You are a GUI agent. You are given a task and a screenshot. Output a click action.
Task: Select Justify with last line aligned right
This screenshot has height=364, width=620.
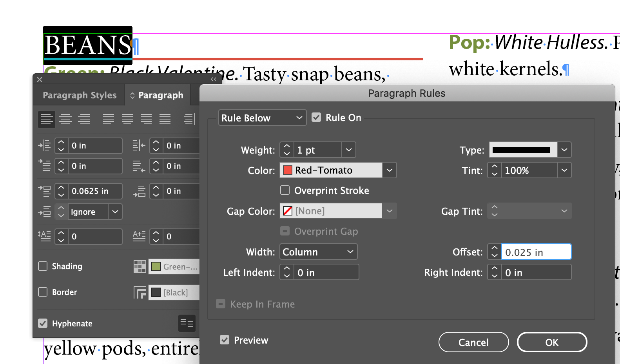pyautogui.click(x=146, y=119)
